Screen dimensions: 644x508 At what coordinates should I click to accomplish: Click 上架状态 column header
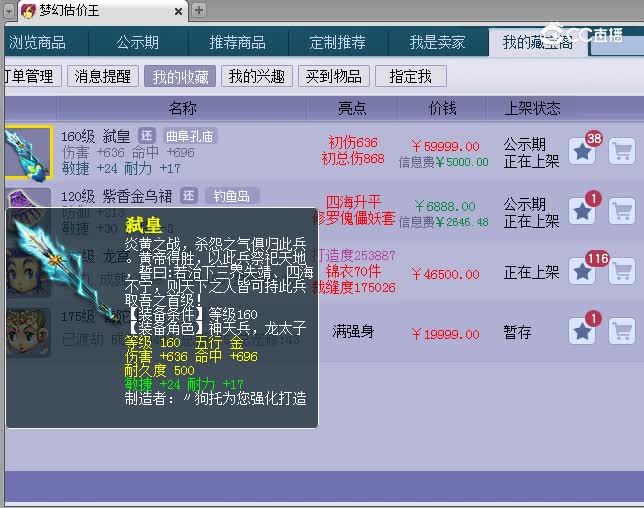coord(532,108)
